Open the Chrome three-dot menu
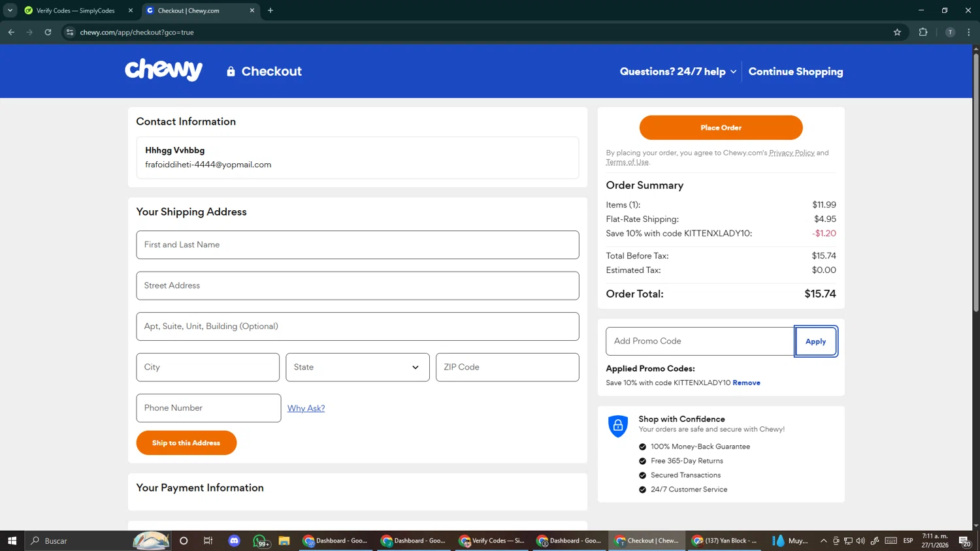 pos(969,32)
